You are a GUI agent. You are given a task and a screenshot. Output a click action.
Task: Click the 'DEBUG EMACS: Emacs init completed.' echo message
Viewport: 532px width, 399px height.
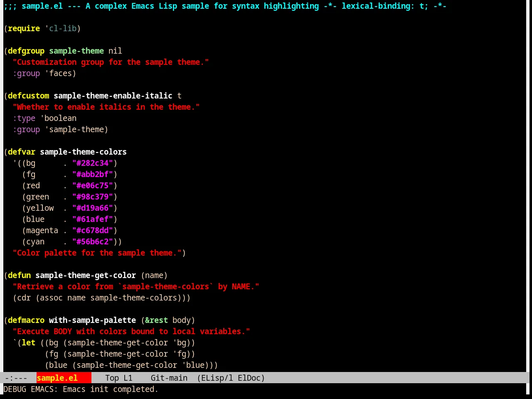click(x=81, y=389)
